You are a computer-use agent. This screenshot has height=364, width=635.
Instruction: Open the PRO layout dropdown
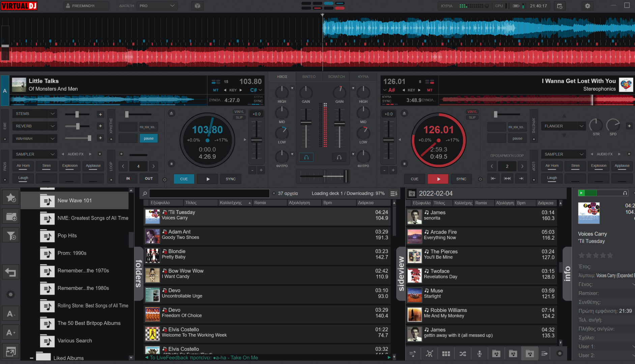pyautogui.click(x=157, y=6)
